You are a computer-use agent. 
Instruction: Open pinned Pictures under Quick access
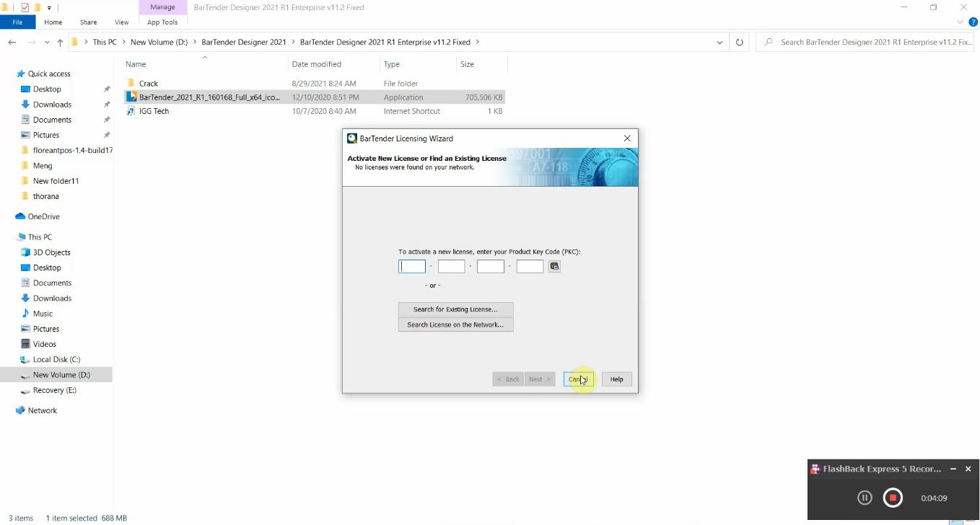tap(46, 135)
